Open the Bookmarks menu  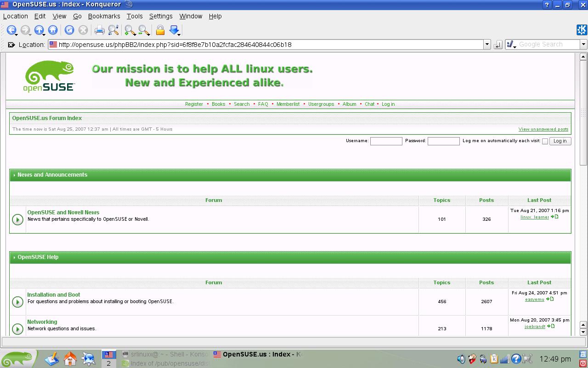(x=104, y=16)
